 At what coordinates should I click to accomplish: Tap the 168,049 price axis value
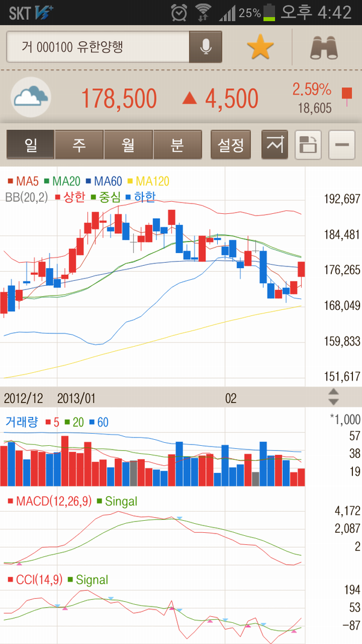(x=341, y=306)
